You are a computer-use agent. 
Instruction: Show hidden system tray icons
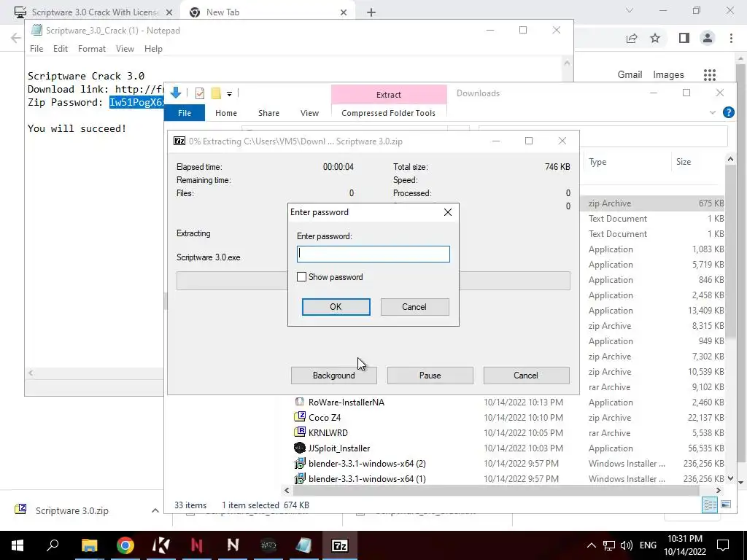[x=591, y=545]
